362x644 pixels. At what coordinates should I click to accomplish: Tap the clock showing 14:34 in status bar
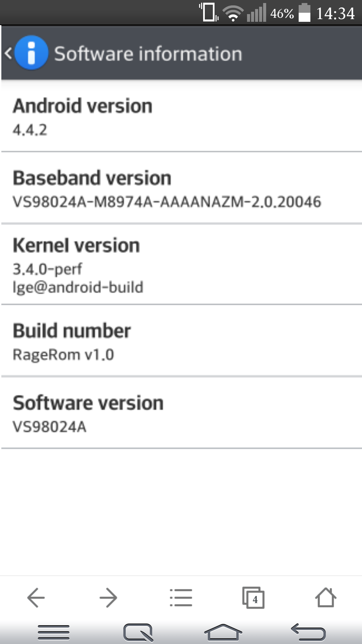pos(335,13)
